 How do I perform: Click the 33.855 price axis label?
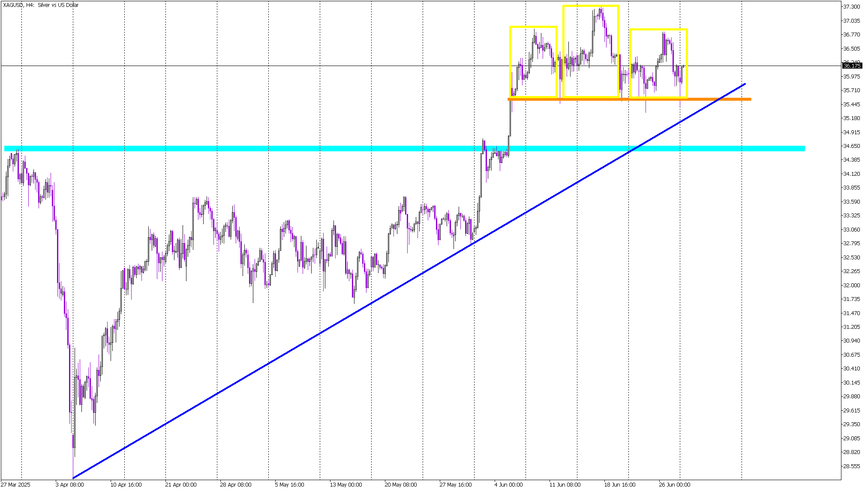coord(851,188)
